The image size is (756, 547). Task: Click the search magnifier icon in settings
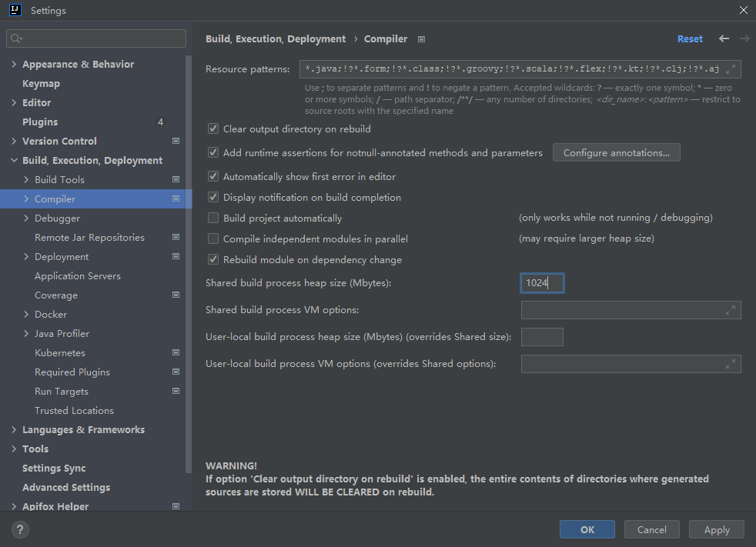click(17, 38)
